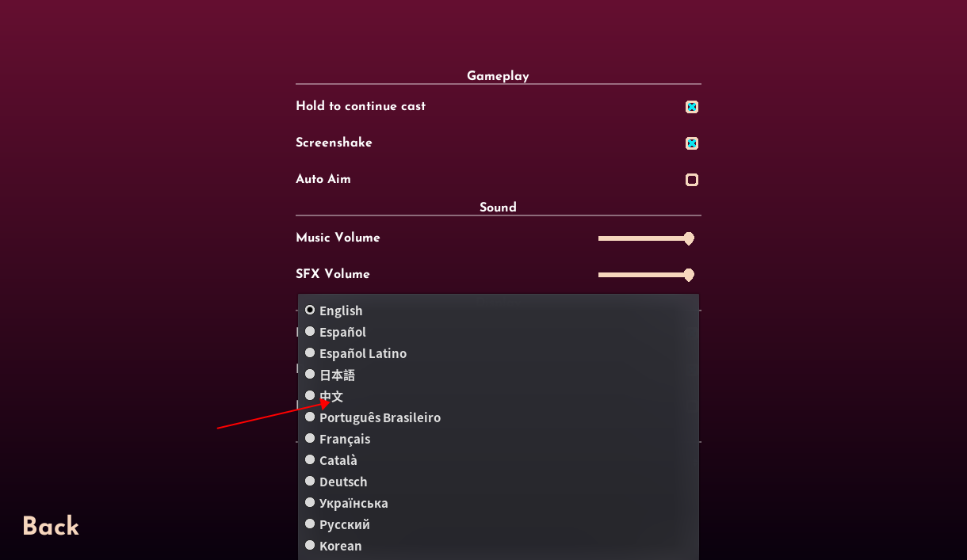This screenshot has width=967, height=560.
Task: Select Português Brasileiro language
Action: (x=379, y=417)
